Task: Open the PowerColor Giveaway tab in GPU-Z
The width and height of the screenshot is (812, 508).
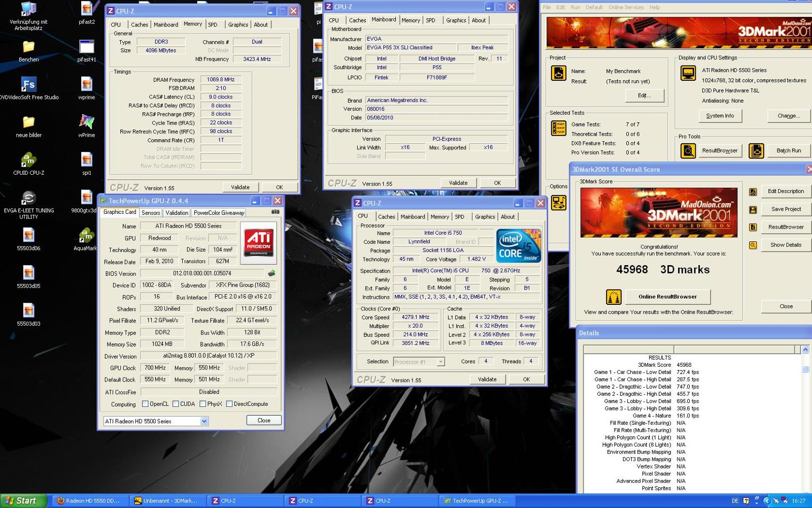Action: tap(219, 213)
